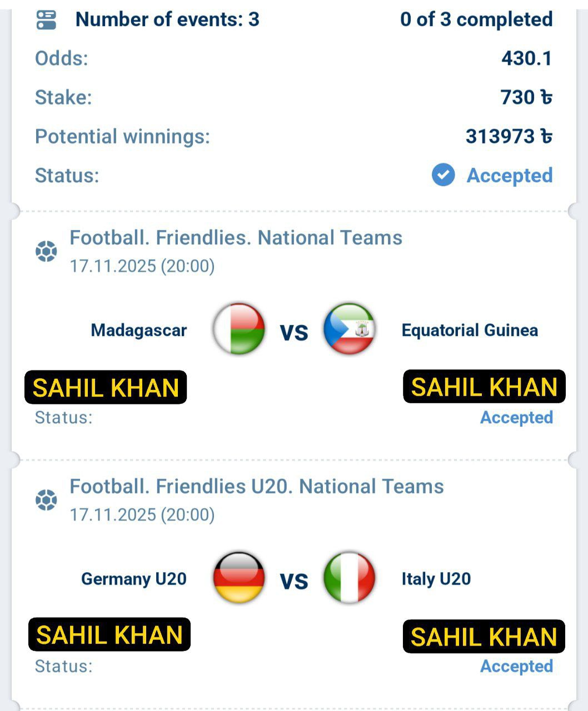Tap the Stake amount 730
This screenshot has width=588, height=711.
(x=526, y=97)
